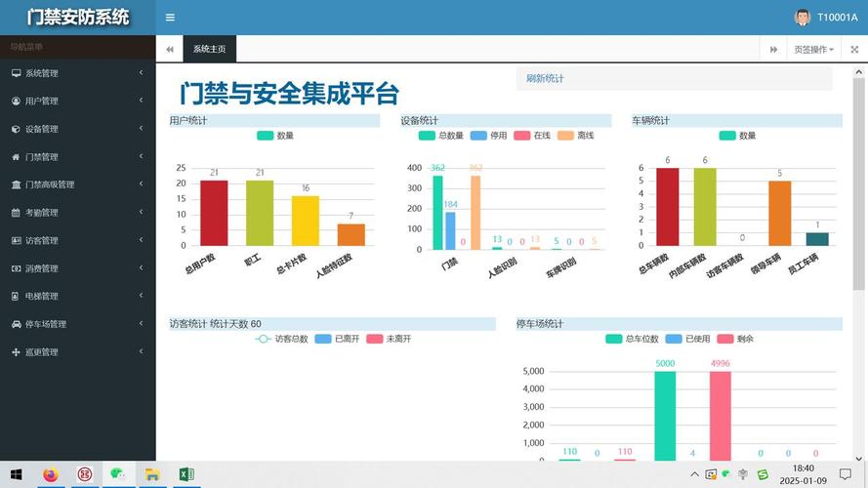The width and height of the screenshot is (868, 488).
Task: Open the T10001A user avatar
Action: pos(803,18)
